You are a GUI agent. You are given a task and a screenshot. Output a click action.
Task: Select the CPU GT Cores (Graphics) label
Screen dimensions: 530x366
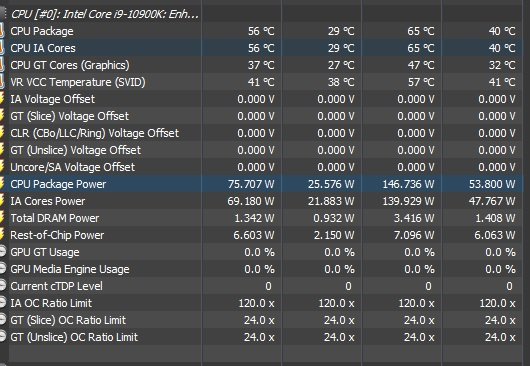(x=70, y=65)
